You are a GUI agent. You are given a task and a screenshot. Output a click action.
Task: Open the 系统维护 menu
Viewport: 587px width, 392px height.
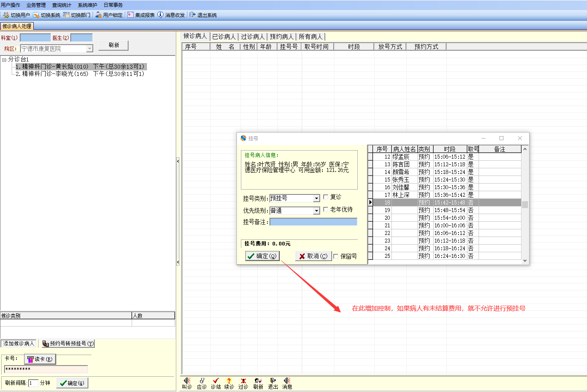(88, 5)
